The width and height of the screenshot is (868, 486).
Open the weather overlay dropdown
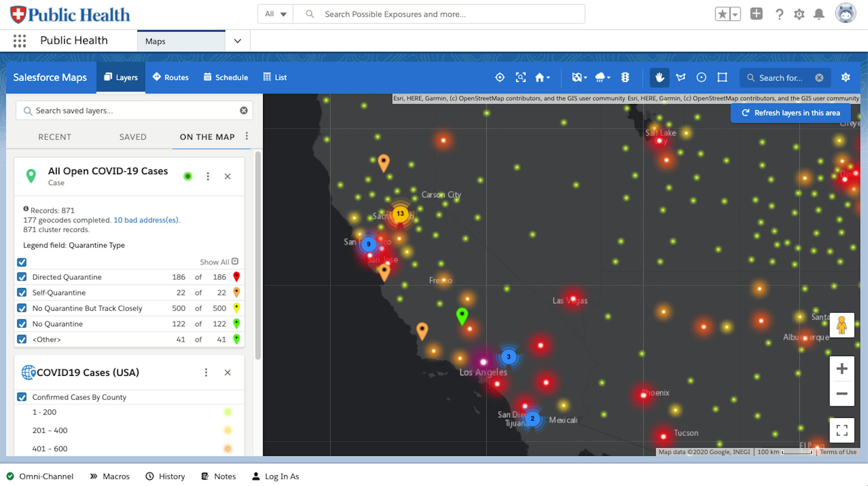[x=603, y=78]
